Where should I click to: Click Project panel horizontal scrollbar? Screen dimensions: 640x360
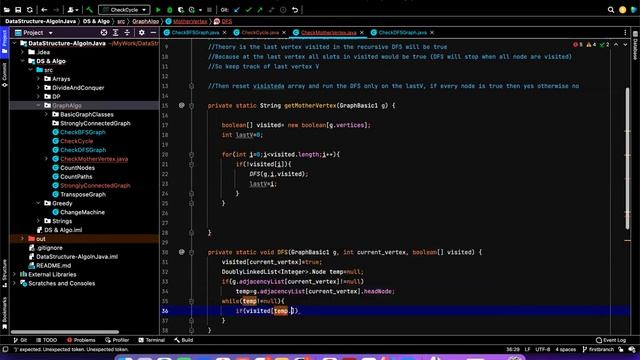click(64, 332)
